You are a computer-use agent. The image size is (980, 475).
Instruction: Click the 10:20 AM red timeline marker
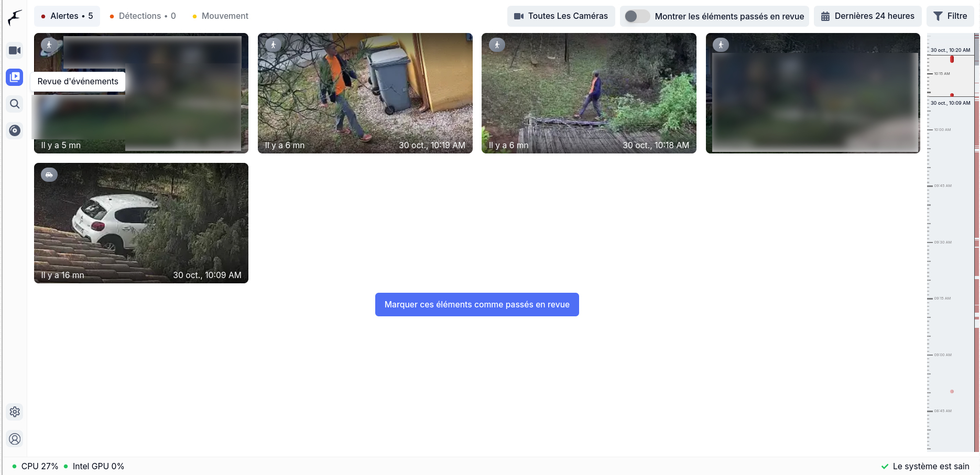(952, 59)
